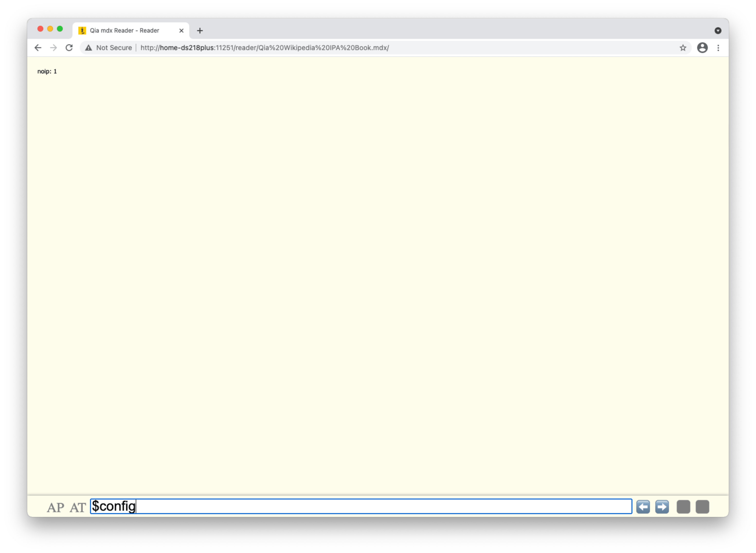Close the Qia mdx Reader tab
Screen dimensions: 756x553
click(x=181, y=30)
